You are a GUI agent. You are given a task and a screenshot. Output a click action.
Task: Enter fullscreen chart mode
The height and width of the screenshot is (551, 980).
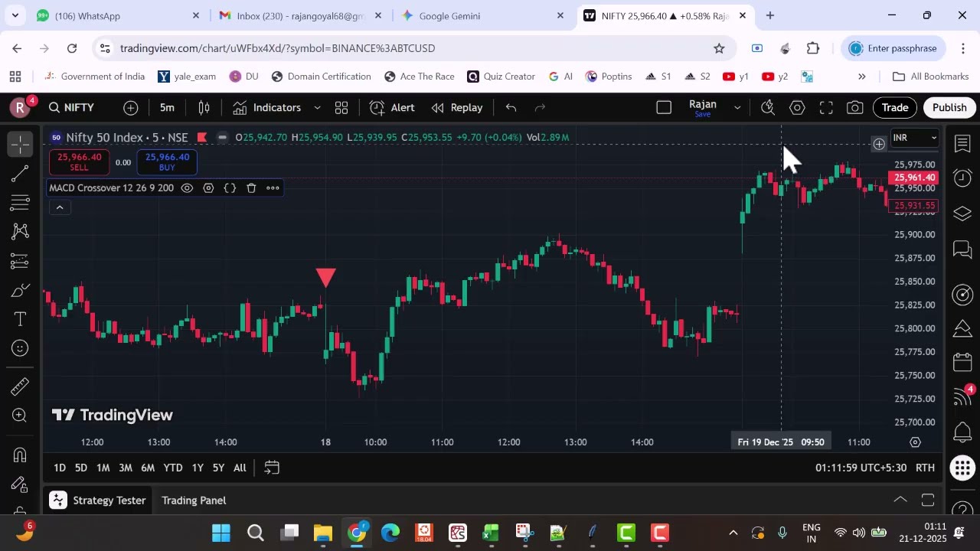point(826,108)
